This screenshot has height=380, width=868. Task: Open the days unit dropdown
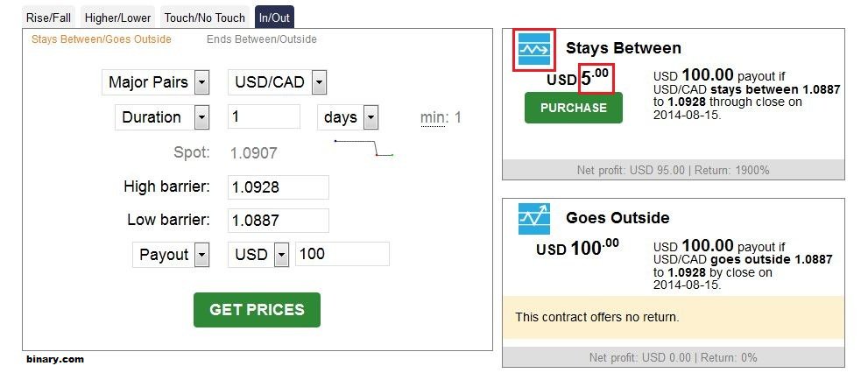pyautogui.click(x=348, y=117)
